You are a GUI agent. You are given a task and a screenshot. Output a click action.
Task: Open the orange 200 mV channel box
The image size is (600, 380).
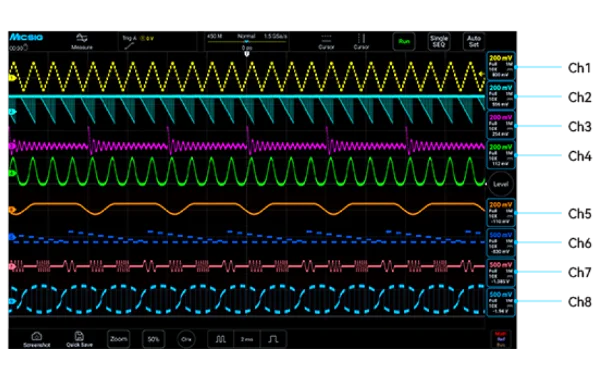[x=501, y=213]
